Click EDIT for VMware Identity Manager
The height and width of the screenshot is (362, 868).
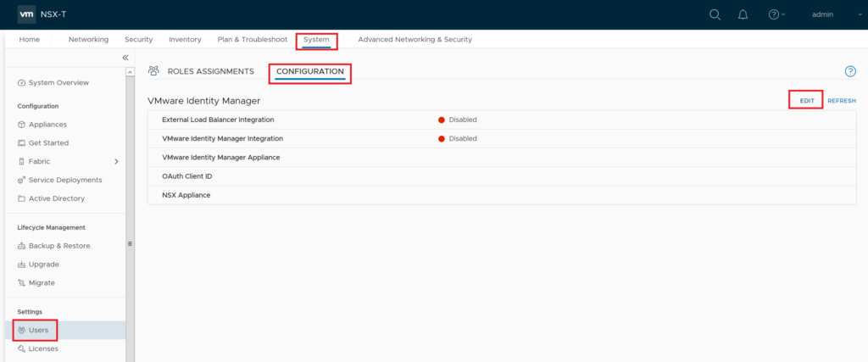(x=807, y=101)
